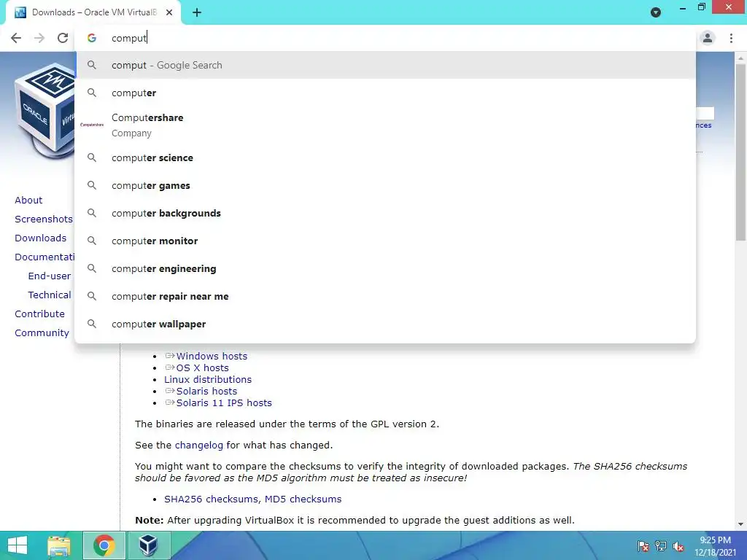Open SHA256 checksums, MD5 checksums link
This screenshot has height=560, width=747.
pyautogui.click(x=253, y=499)
